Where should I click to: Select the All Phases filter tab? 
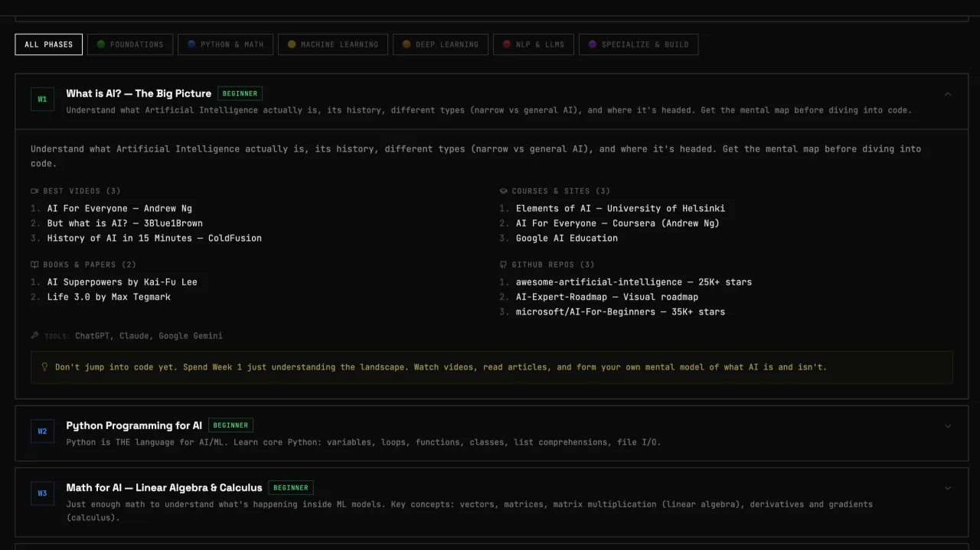(48, 44)
